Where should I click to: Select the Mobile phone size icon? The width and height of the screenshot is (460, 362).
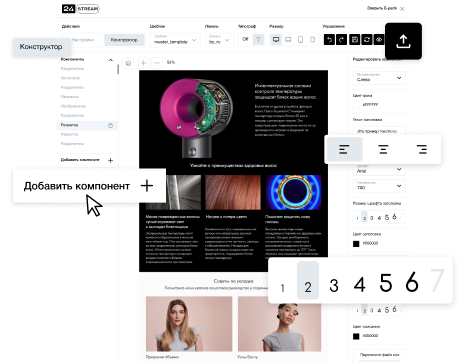(312, 40)
